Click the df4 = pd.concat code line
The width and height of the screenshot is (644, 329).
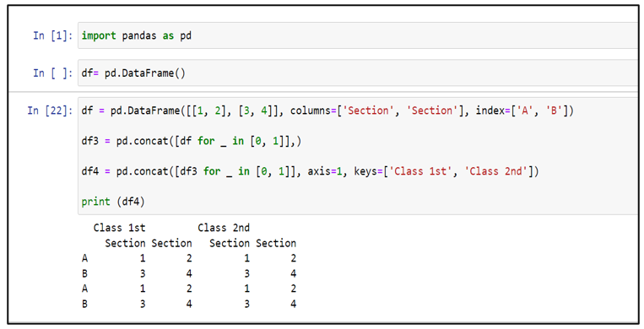click(310, 171)
